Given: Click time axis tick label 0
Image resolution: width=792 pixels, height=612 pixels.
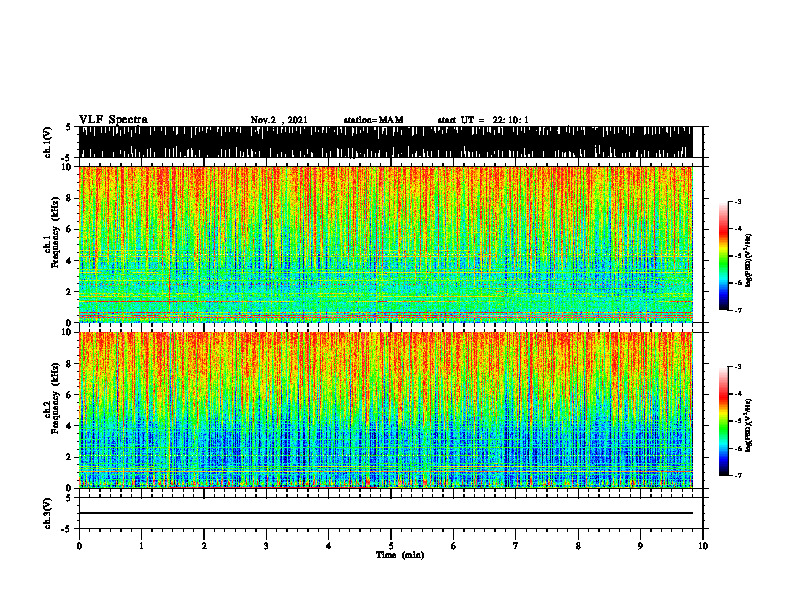Looking at the screenshot, I should tap(79, 546).
